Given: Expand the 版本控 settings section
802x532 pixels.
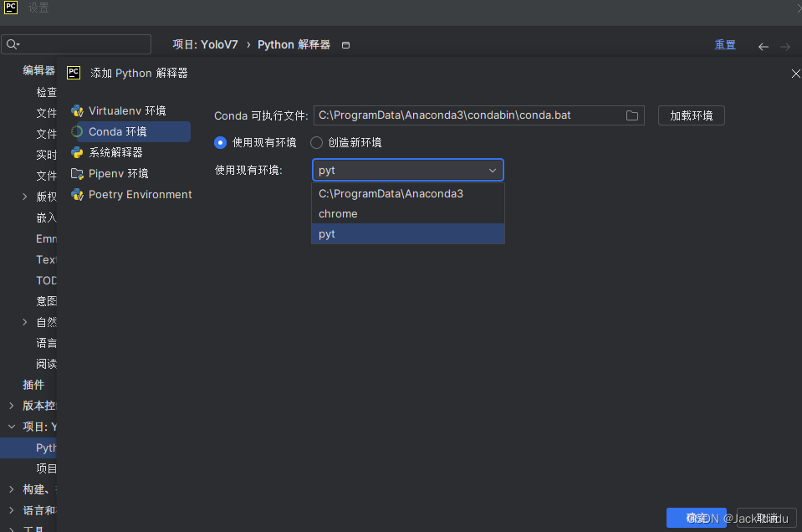Looking at the screenshot, I should [x=12, y=406].
